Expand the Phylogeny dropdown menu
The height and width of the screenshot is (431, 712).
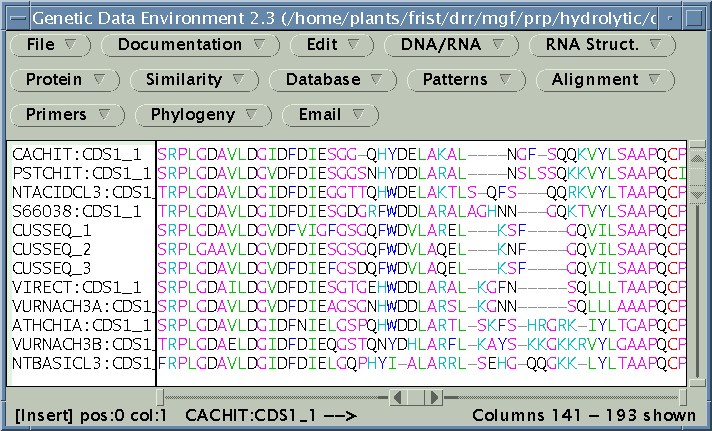(x=203, y=115)
